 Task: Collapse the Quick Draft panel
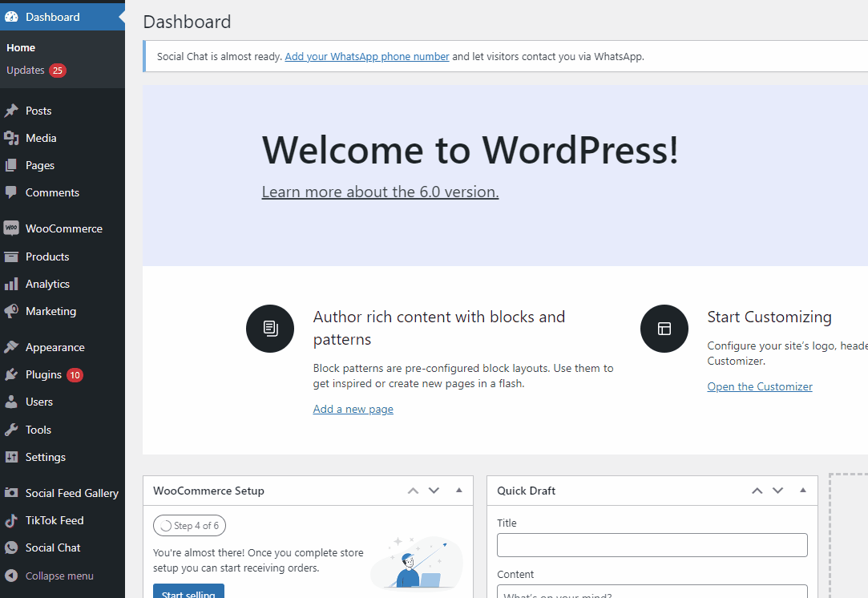click(803, 491)
